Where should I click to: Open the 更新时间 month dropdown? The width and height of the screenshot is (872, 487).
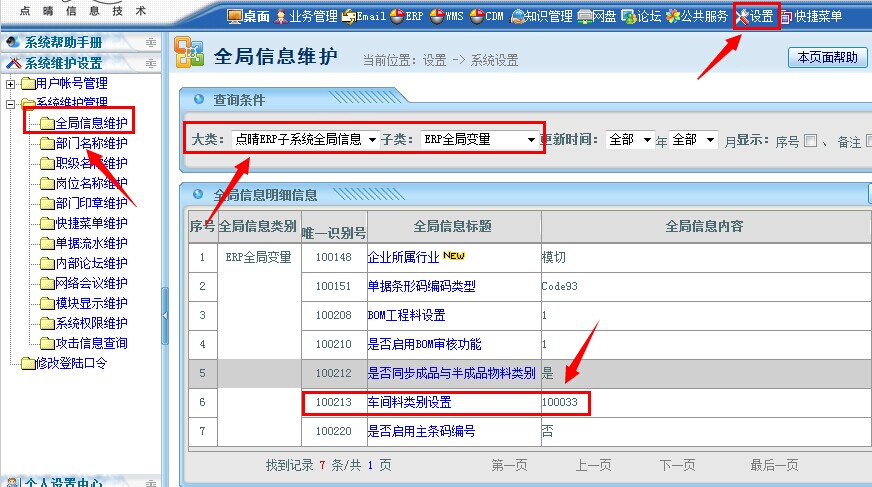(x=693, y=140)
